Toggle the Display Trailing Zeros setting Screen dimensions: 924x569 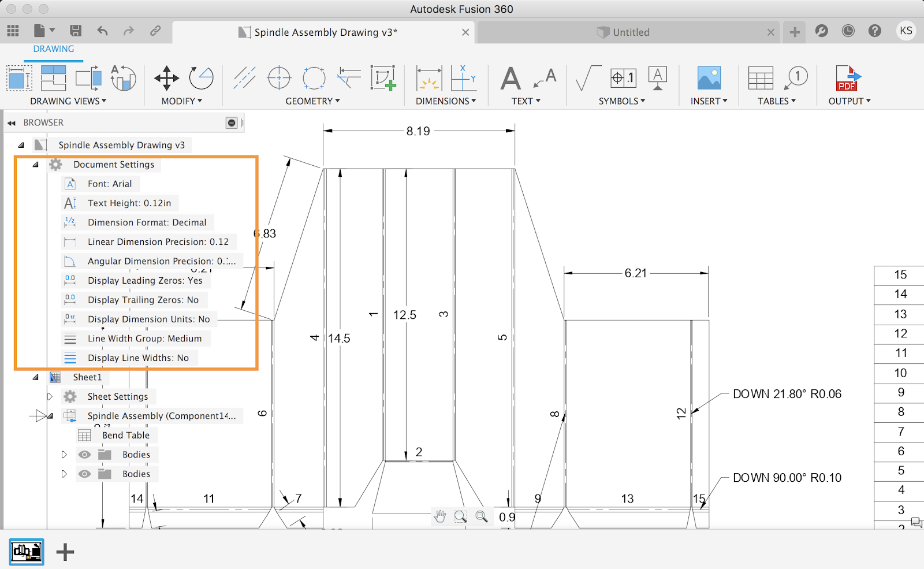[143, 299]
